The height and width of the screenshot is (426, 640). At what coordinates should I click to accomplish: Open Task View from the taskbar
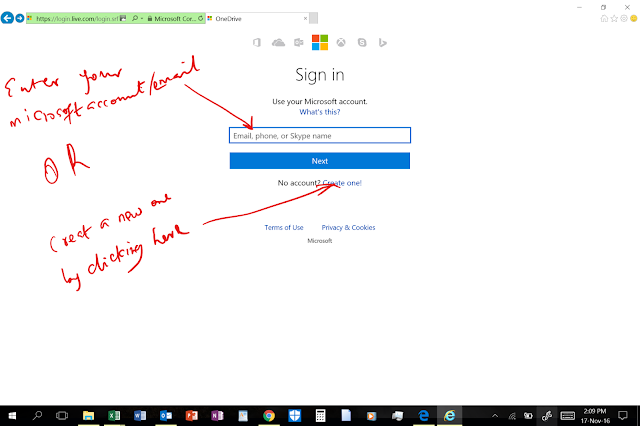(62, 416)
